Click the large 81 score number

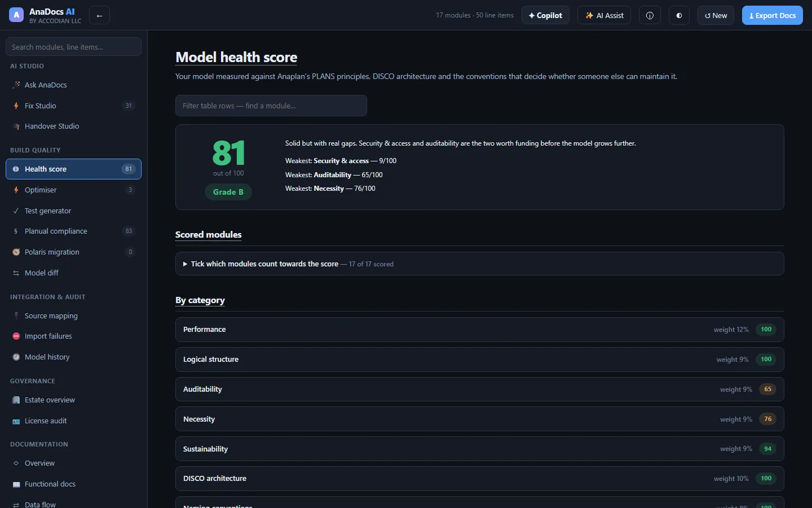pos(228,153)
